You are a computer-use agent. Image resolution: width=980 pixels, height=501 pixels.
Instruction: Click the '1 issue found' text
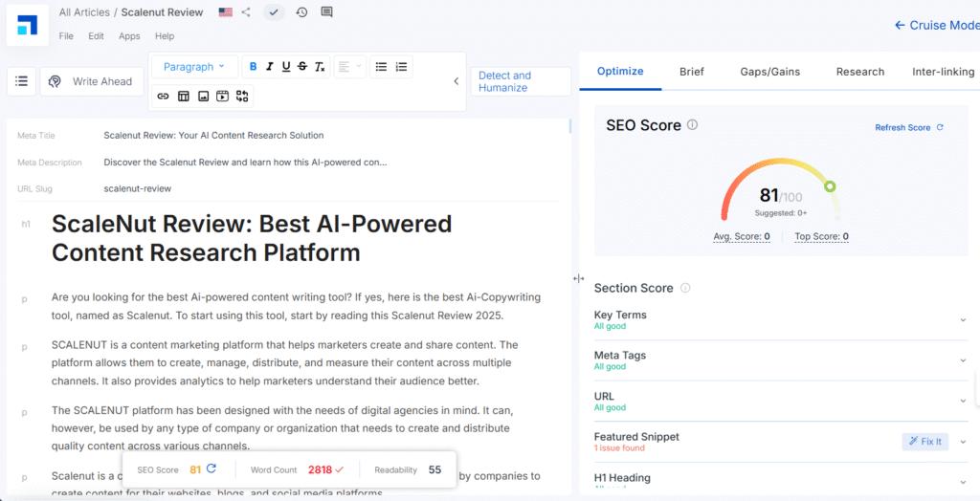[x=619, y=448]
